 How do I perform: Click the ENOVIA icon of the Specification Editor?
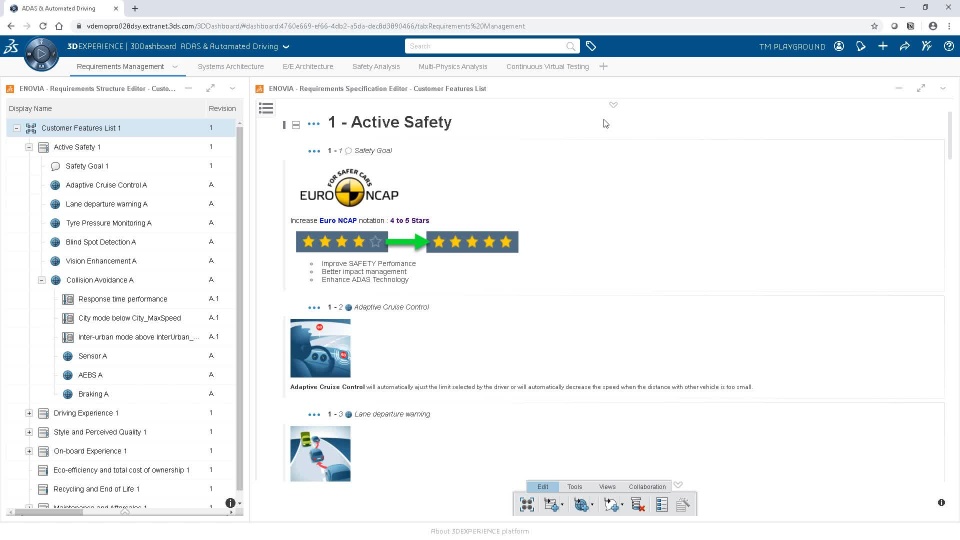pos(260,89)
